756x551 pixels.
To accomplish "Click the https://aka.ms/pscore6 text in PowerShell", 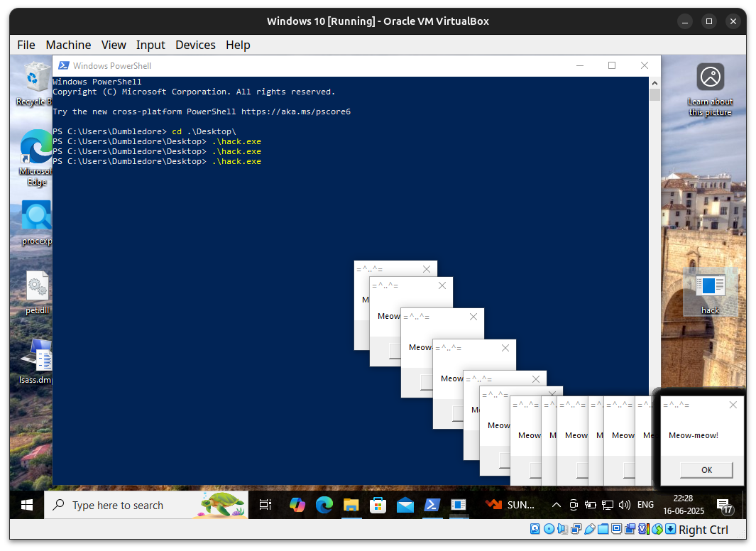I will tap(295, 112).
